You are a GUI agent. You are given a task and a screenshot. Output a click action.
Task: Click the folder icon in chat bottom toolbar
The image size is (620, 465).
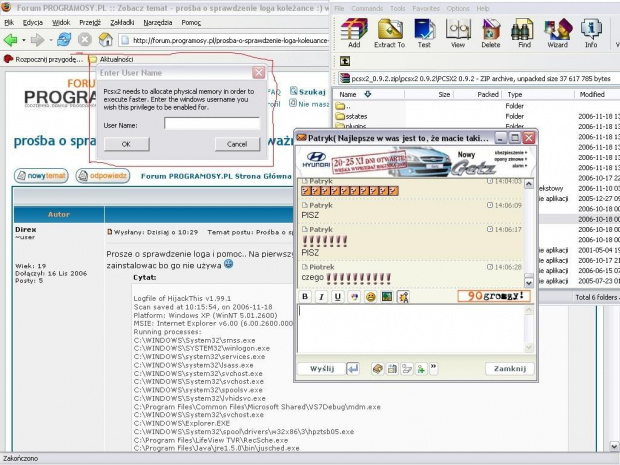coord(406,369)
